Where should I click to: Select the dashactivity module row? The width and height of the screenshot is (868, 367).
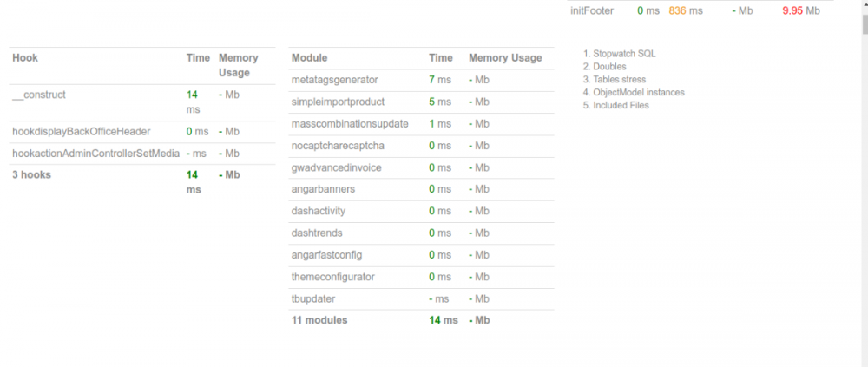[320, 212]
